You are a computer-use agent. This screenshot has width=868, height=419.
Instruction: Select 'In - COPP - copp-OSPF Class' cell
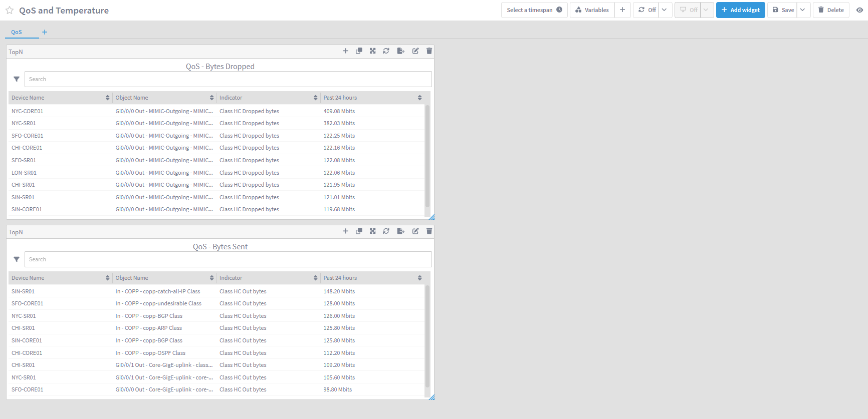(x=150, y=353)
